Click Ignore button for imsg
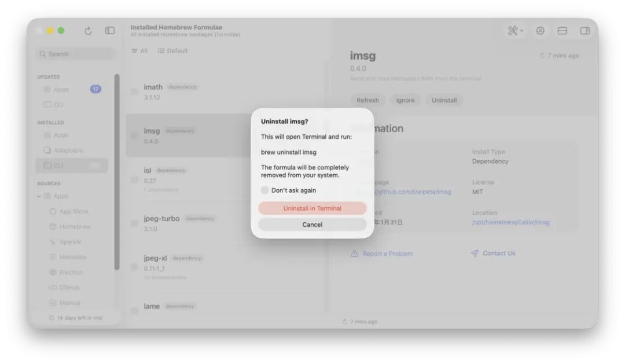The image size is (625, 364). [x=405, y=100]
